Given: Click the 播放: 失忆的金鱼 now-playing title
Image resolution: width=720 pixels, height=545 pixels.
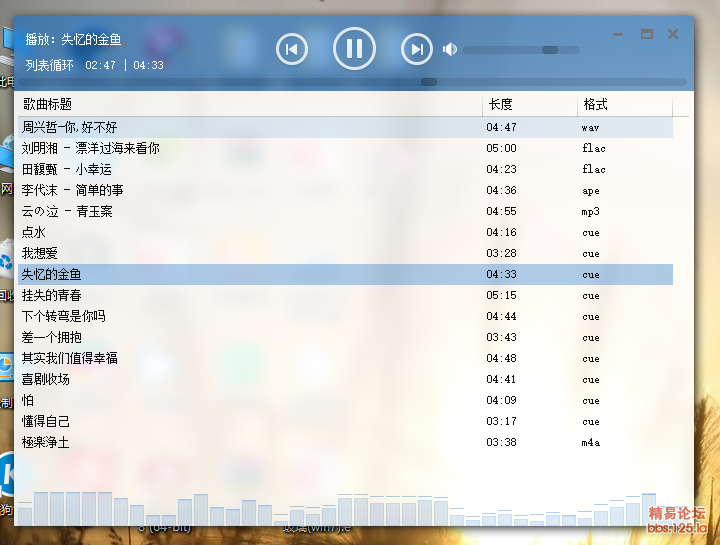Looking at the screenshot, I should click(73, 39).
